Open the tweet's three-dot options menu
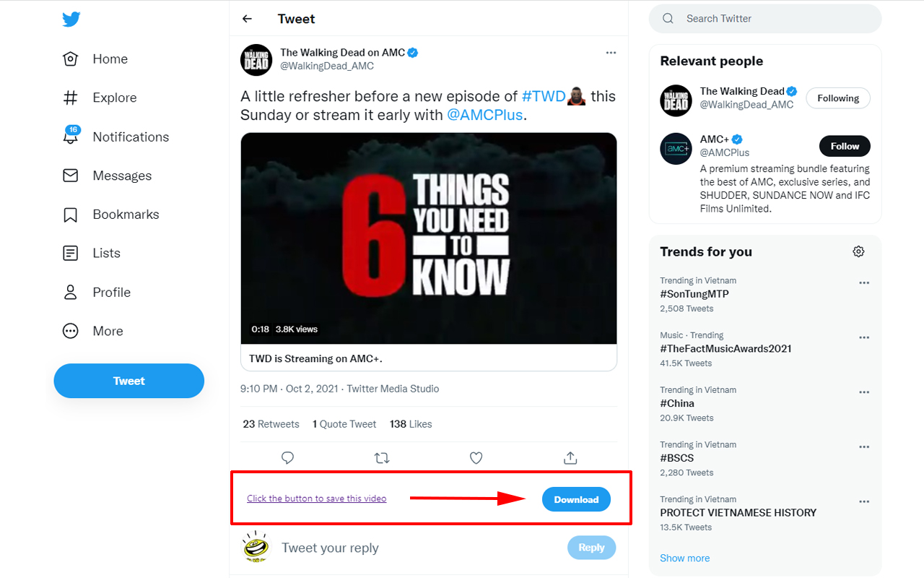 coord(611,53)
